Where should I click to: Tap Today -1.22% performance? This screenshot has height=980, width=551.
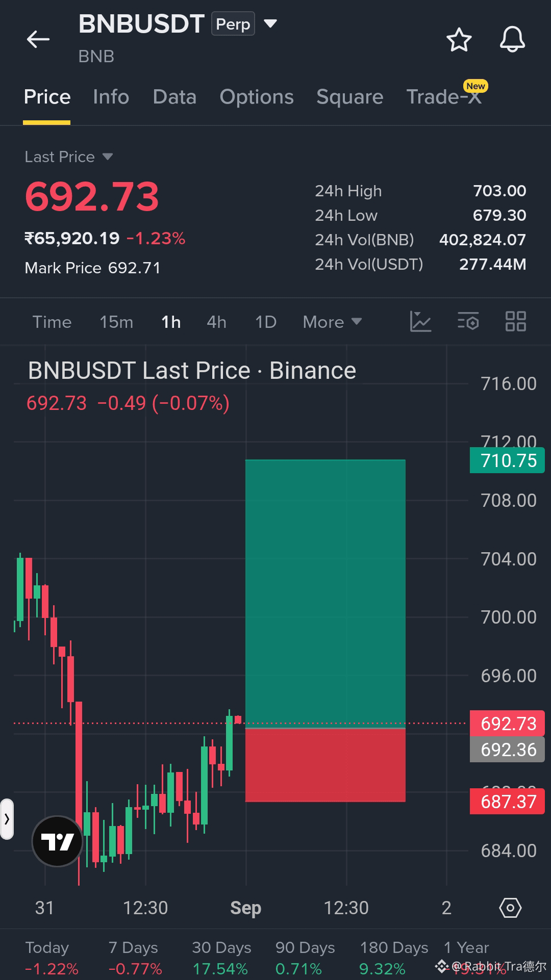point(52,958)
